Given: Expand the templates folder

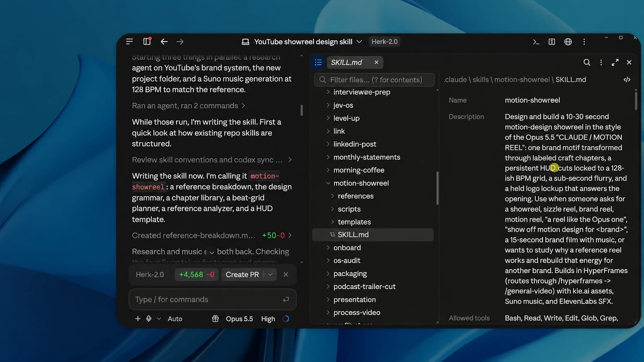Looking at the screenshot, I should click(332, 222).
